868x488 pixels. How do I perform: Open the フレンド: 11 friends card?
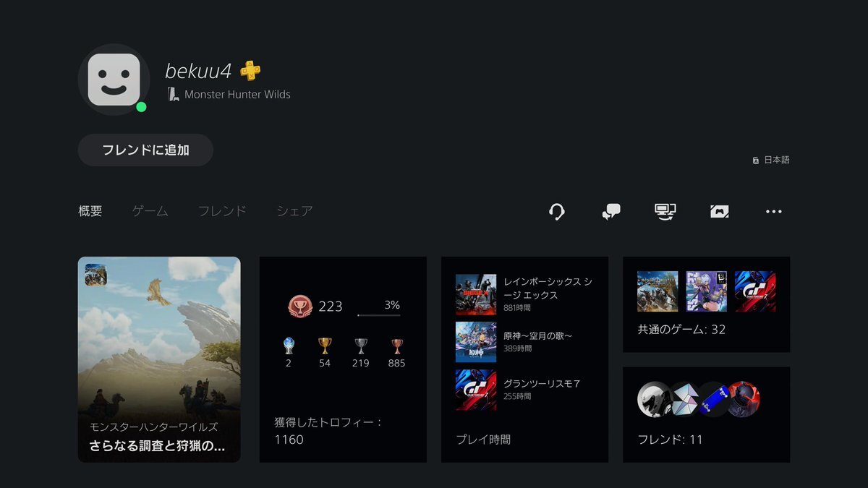(706, 414)
